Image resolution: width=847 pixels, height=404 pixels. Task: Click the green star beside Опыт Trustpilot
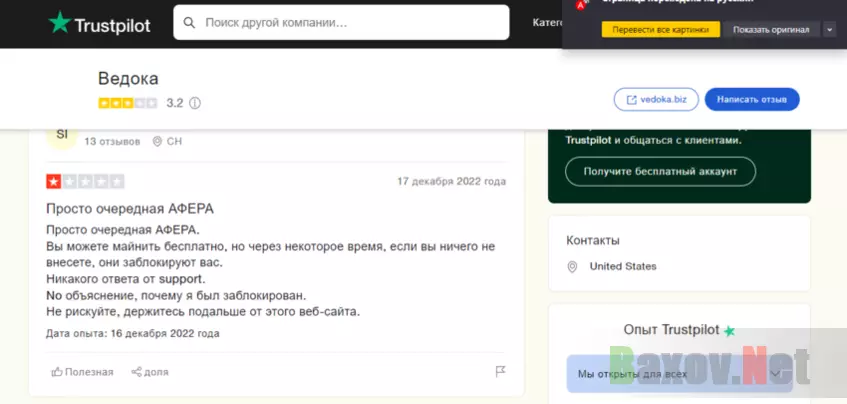point(729,331)
